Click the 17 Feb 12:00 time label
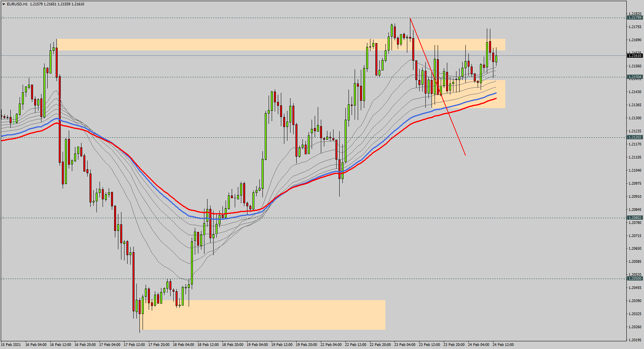The height and width of the screenshot is (349, 644). [x=134, y=345]
